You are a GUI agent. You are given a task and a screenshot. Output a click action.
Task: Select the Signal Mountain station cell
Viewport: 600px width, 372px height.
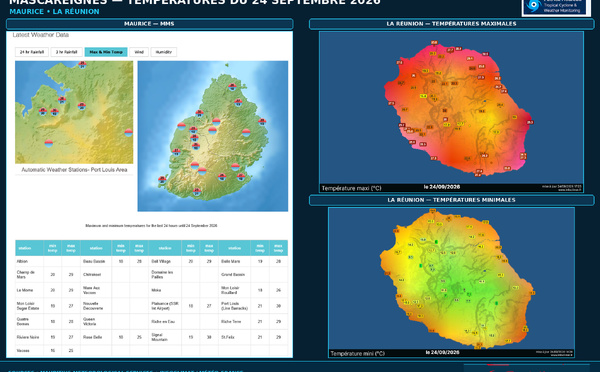(x=165, y=337)
